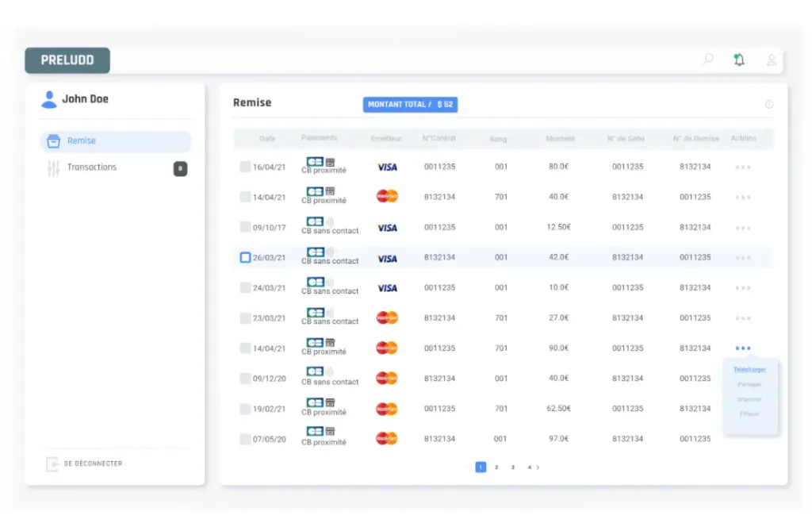Image resolution: width=812 pixels, height=527 pixels.
Task: Open the actions menu for 24/03/21 row
Action: pos(743,288)
